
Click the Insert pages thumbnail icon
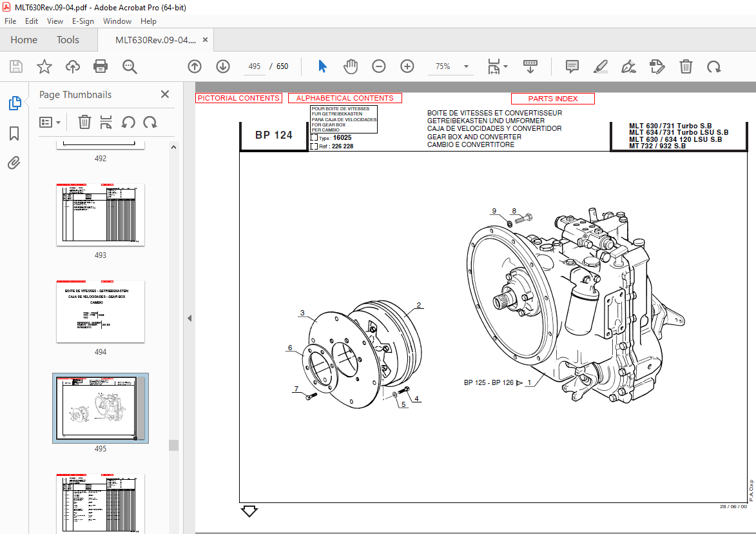point(106,122)
